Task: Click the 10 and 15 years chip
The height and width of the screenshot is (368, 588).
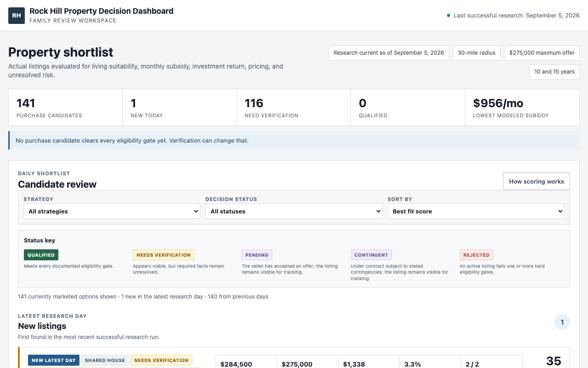Action: pos(554,72)
